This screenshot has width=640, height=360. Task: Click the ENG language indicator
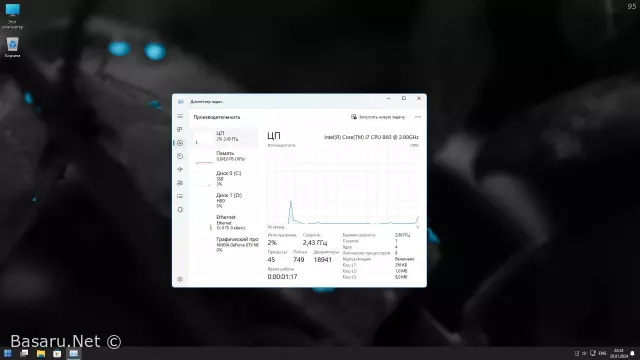click(x=602, y=353)
